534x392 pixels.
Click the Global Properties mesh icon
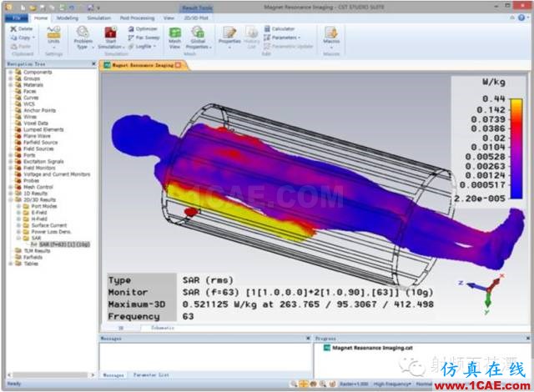pyautogui.click(x=198, y=33)
